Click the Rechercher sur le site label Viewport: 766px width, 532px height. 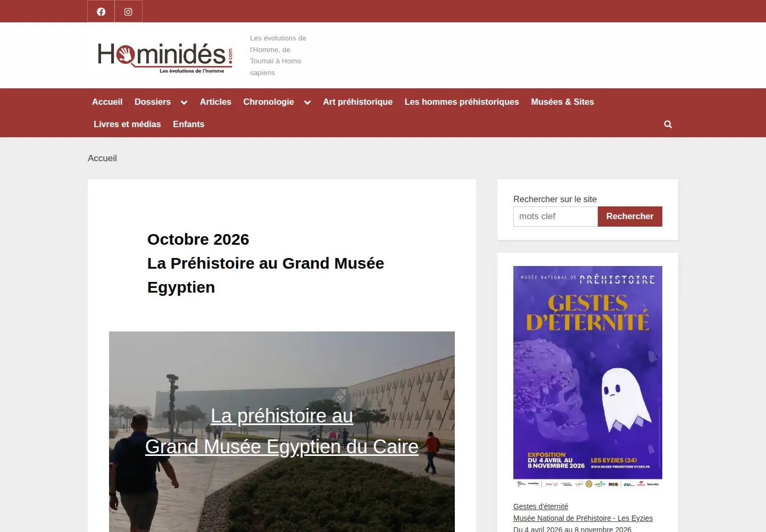pyautogui.click(x=555, y=199)
